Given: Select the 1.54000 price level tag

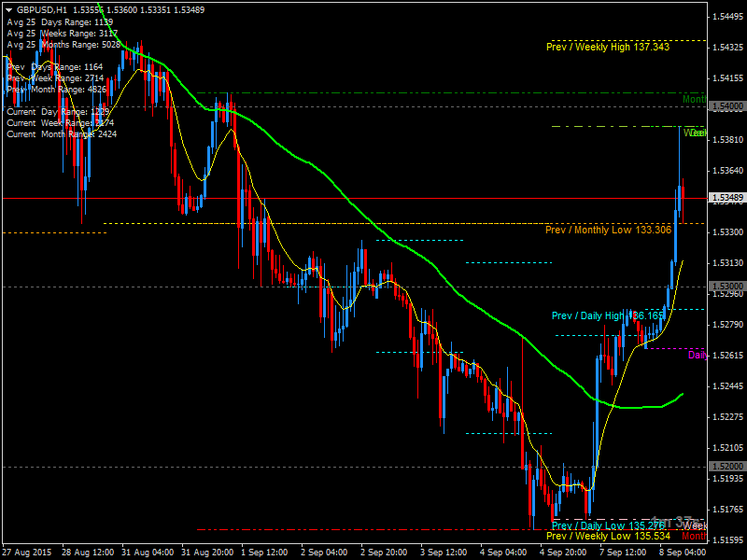Looking at the screenshot, I should (727, 107).
